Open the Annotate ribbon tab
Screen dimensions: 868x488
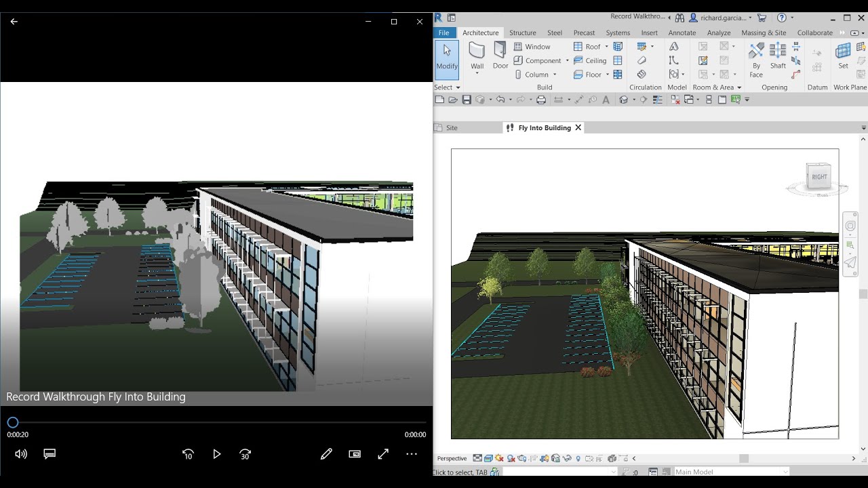click(682, 33)
